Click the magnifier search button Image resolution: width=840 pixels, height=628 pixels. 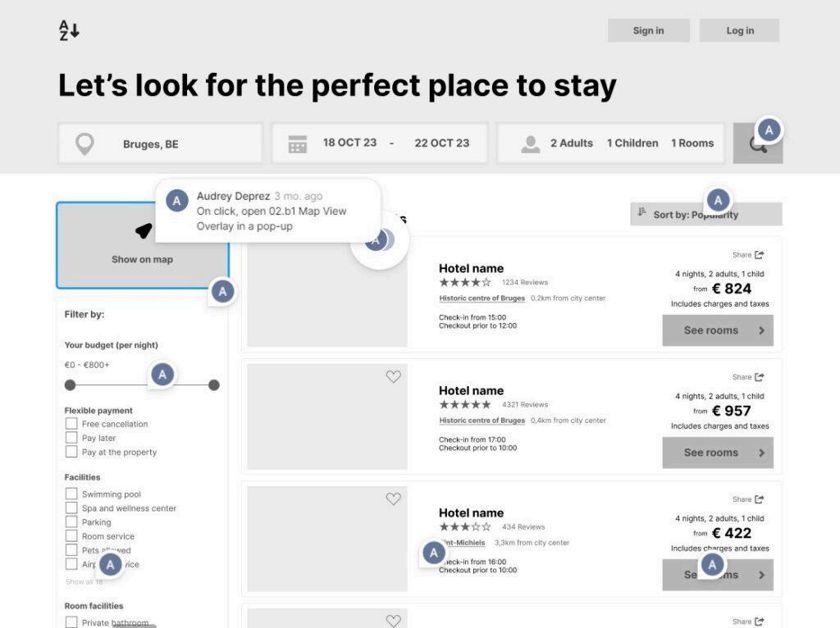[x=757, y=145]
